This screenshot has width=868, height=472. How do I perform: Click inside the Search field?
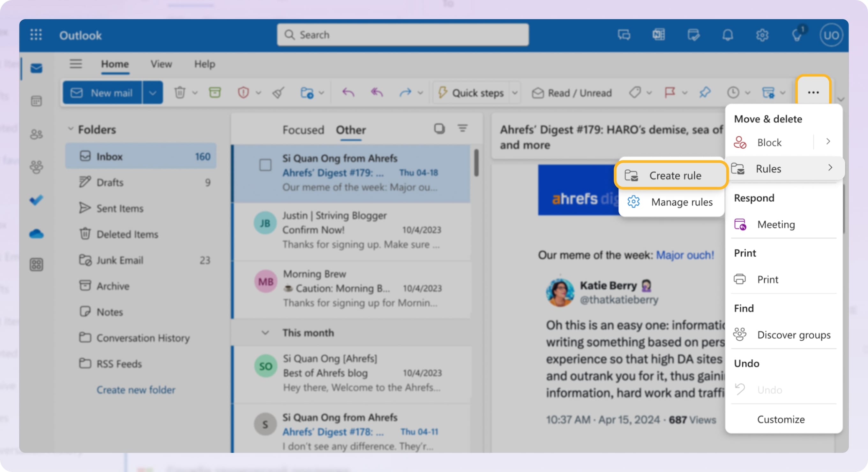pyautogui.click(x=402, y=35)
